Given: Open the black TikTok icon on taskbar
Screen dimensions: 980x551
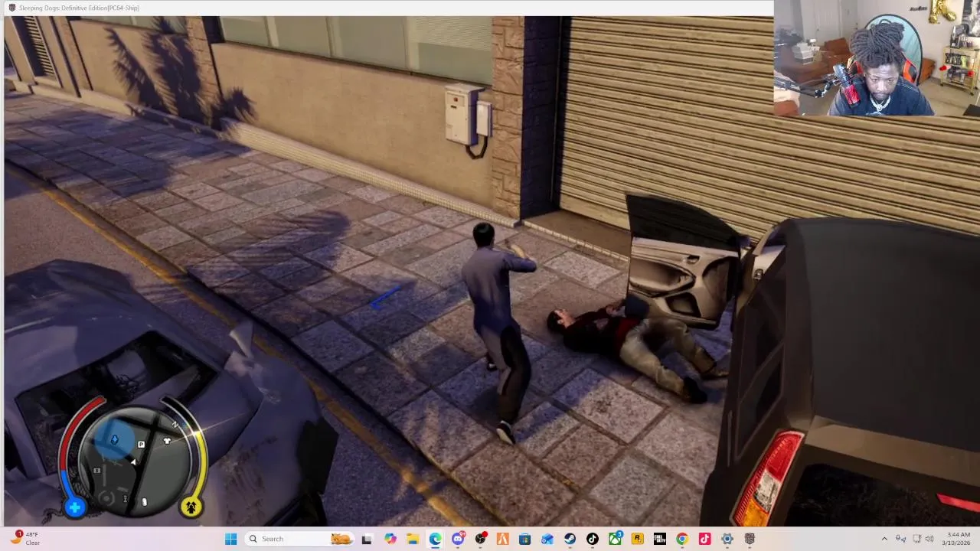Looking at the screenshot, I should point(592,539).
